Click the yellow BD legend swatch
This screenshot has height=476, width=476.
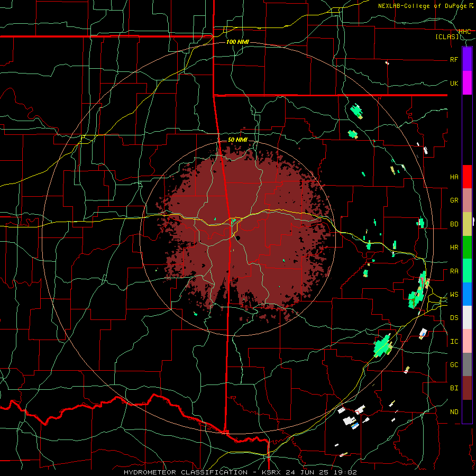(467, 224)
